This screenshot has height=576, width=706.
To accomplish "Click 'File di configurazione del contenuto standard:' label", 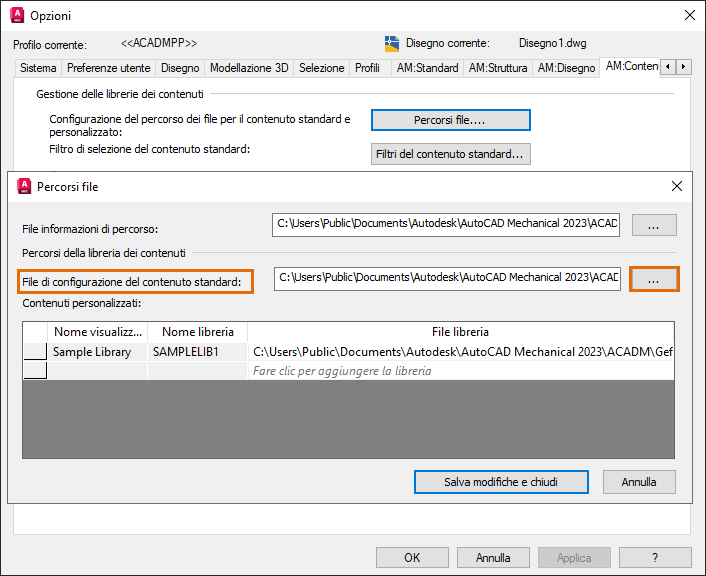I will 131,282.
